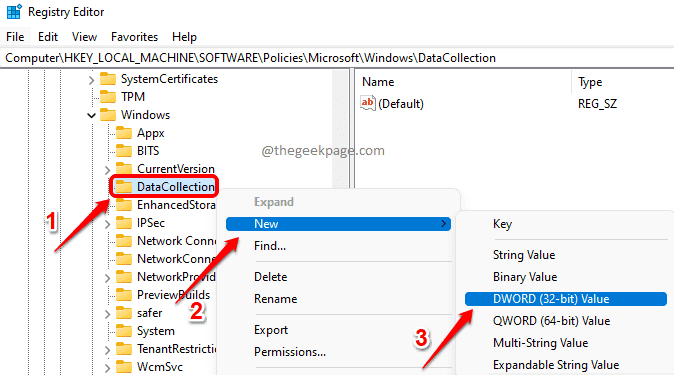Expand the SystemCertificates key
Viewport: 674px width, 375px height.
click(91, 80)
